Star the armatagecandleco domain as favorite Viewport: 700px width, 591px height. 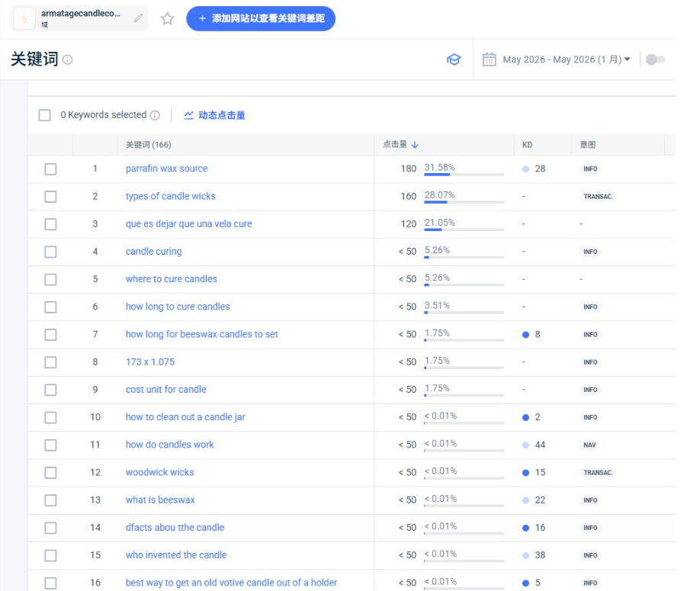click(168, 19)
